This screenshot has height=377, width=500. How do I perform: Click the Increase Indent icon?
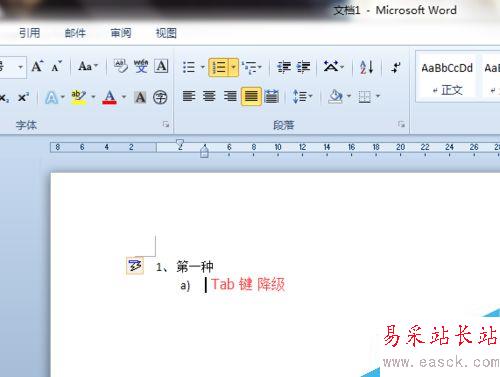304,67
